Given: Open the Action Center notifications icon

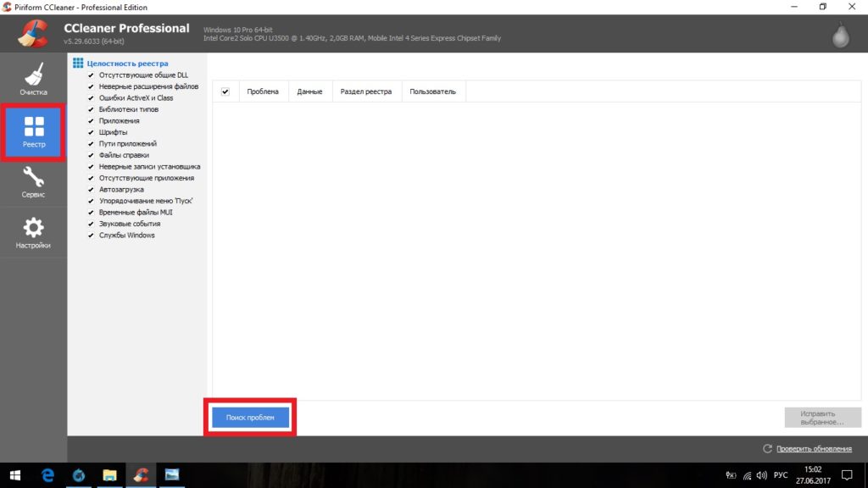Looking at the screenshot, I should click(x=847, y=475).
